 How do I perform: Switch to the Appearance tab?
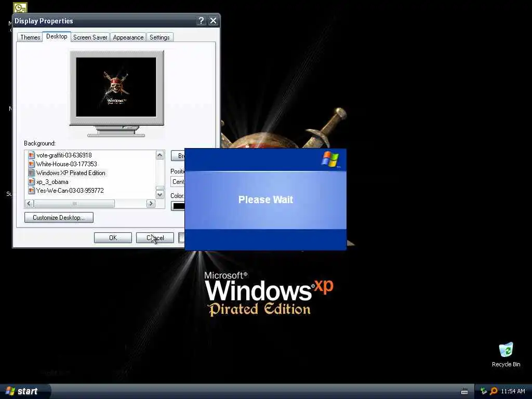pyautogui.click(x=128, y=37)
